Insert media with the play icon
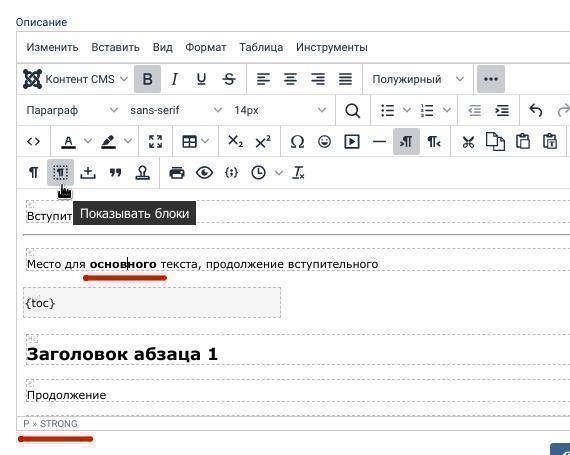 click(352, 141)
